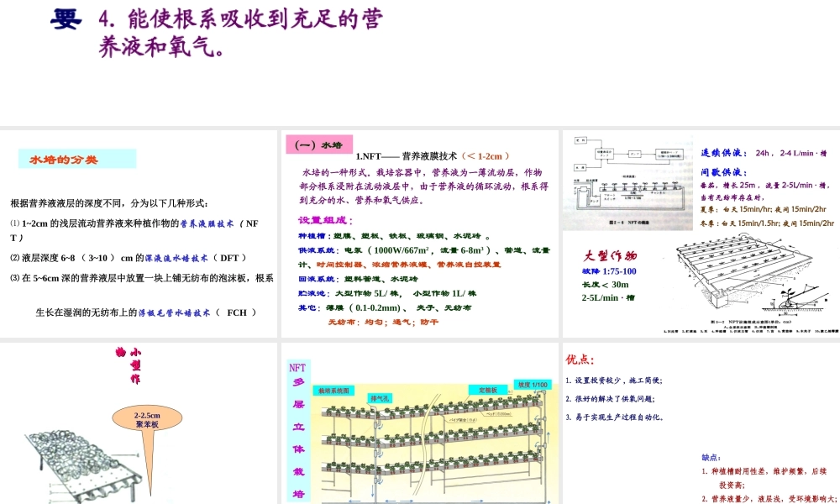Click the 坡度 1/100 label box

tap(533, 385)
